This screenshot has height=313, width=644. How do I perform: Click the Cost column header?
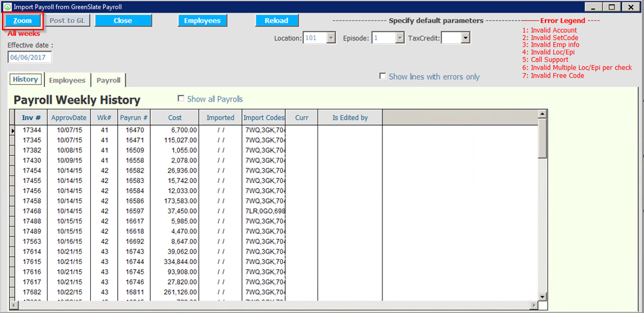coord(175,117)
